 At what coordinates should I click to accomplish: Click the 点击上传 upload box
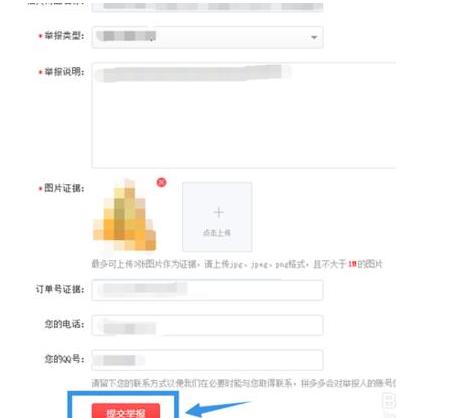pyautogui.click(x=217, y=217)
